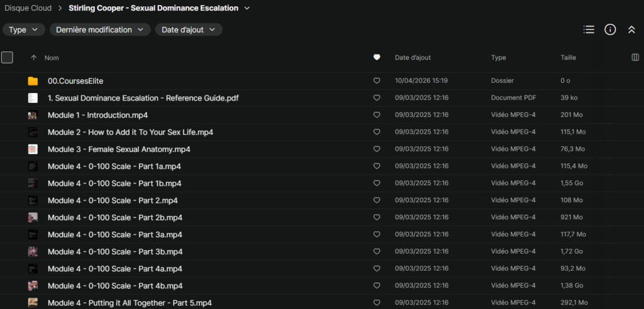Open thumbnail of Module 3 - Female Sexual Anatomy

(x=33, y=149)
